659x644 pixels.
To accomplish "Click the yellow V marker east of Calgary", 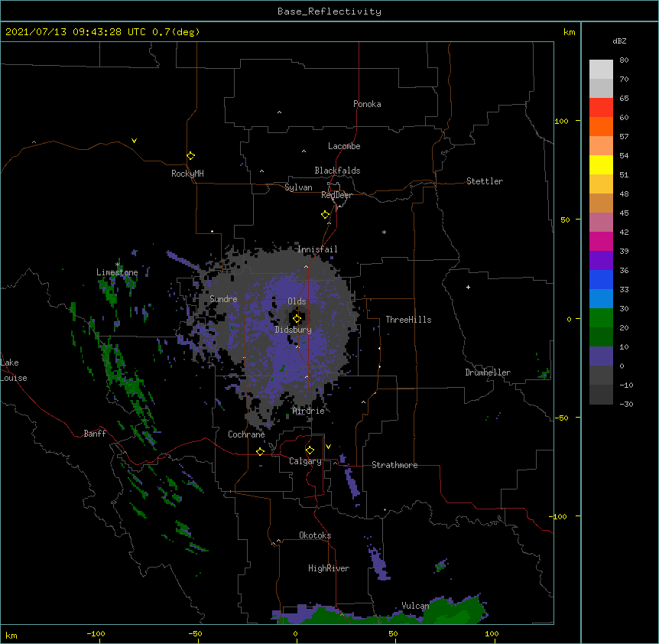I will pos(328,447).
